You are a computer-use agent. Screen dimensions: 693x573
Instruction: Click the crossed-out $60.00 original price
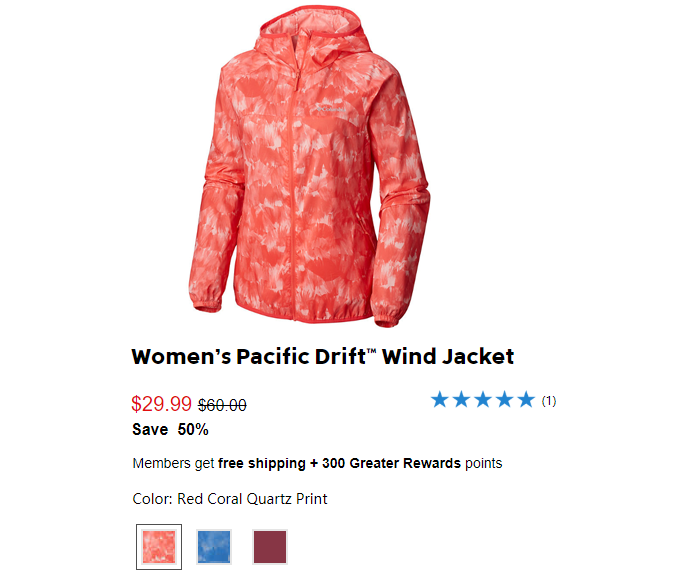[222, 405]
